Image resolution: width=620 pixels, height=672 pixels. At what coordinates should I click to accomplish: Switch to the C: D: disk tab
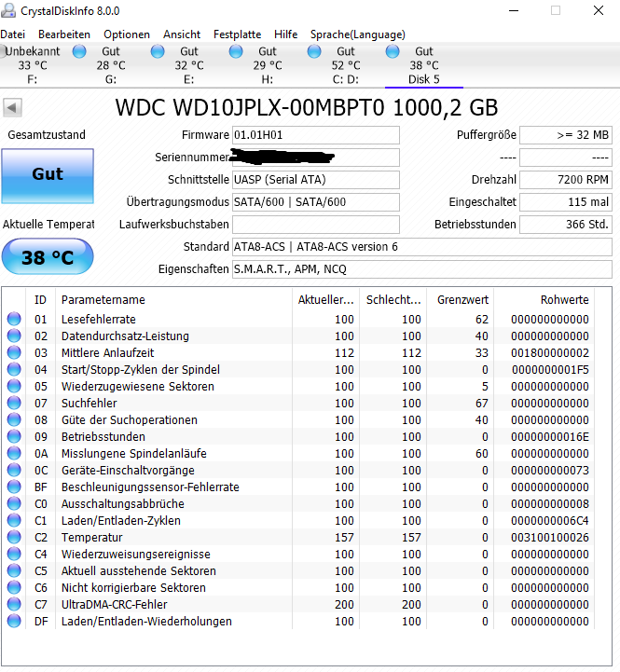click(x=346, y=65)
